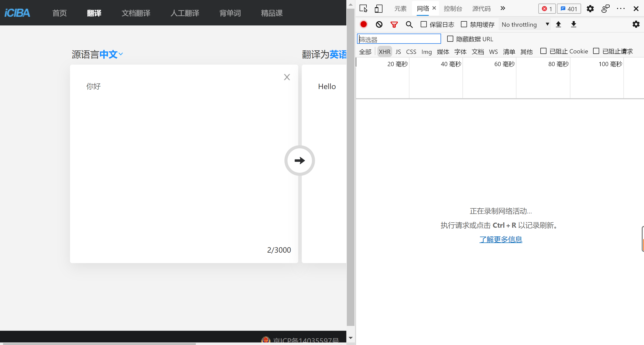Switch to the 控制台 tab
The height and width of the screenshot is (345, 644).
pos(453,8)
